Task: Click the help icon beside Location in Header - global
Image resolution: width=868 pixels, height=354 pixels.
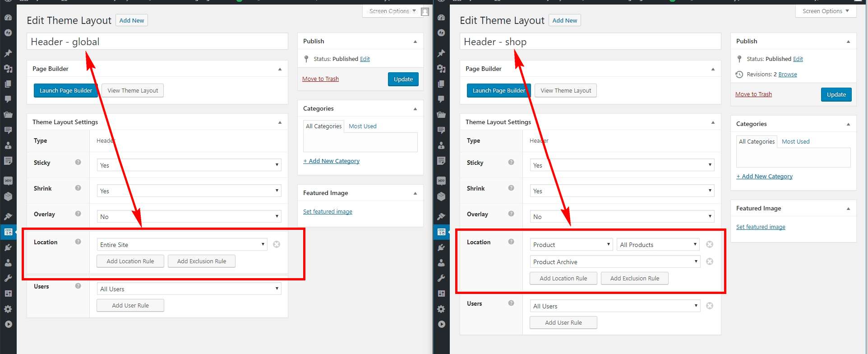Action: 78,242
